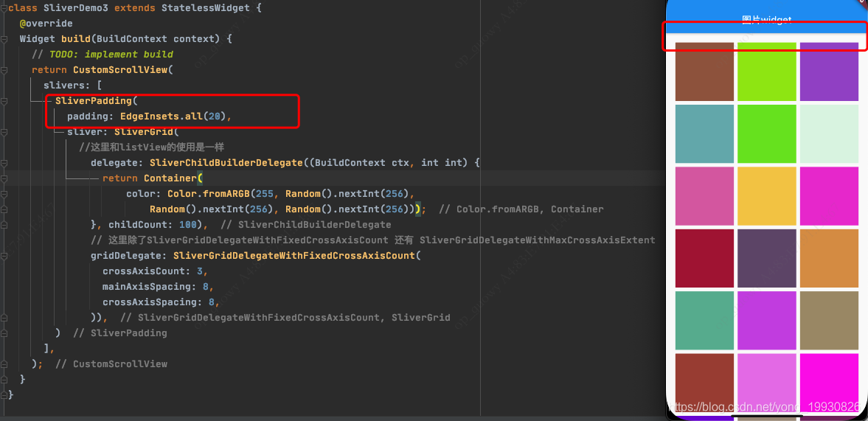868x421 pixels.
Task: Tap the reddish-brown tile beside light orchid tile
Action: point(704,383)
